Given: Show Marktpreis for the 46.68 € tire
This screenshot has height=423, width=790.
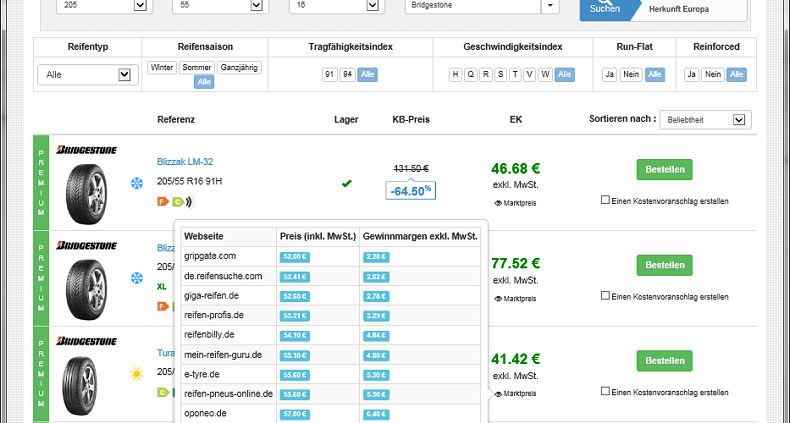Looking at the screenshot, I should 515,203.
